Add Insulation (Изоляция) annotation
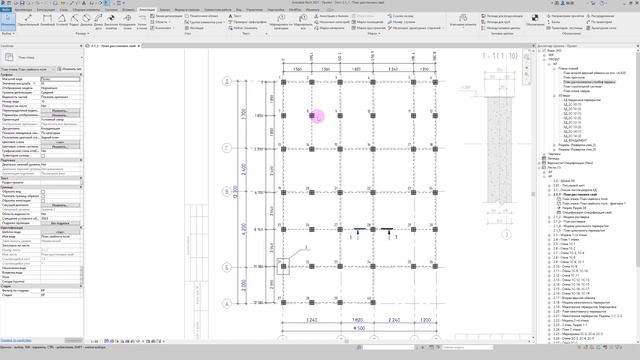640x360 pixels. pyautogui.click(x=194, y=28)
